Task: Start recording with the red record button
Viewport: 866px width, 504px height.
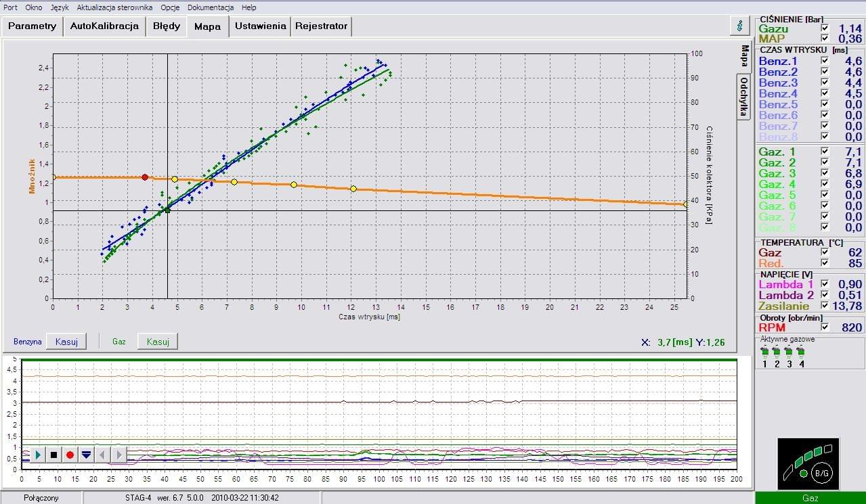Action: click(70, 455)
